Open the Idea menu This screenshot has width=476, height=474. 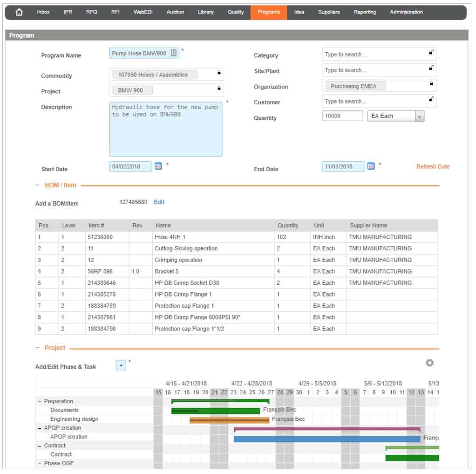coord(300,12)
